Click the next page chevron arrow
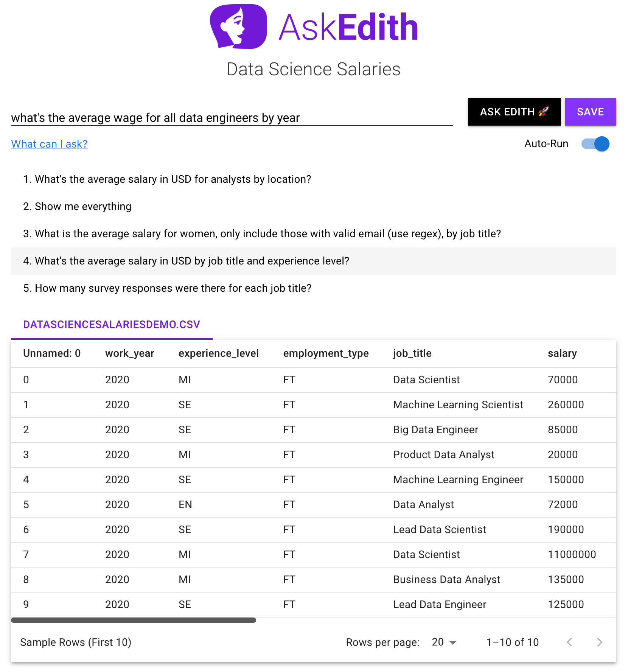The height and width of the screenshot is (672, 628). pos(599,642)
